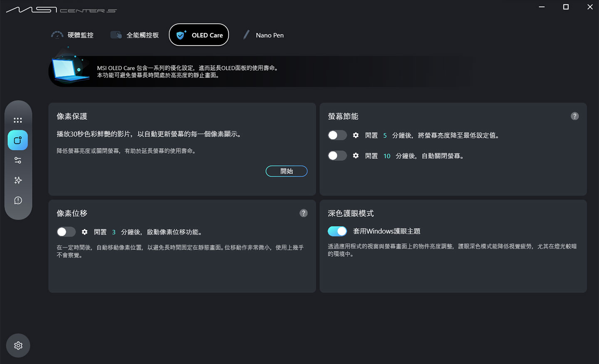Open the settings gear at bottom left

[18, 345]
